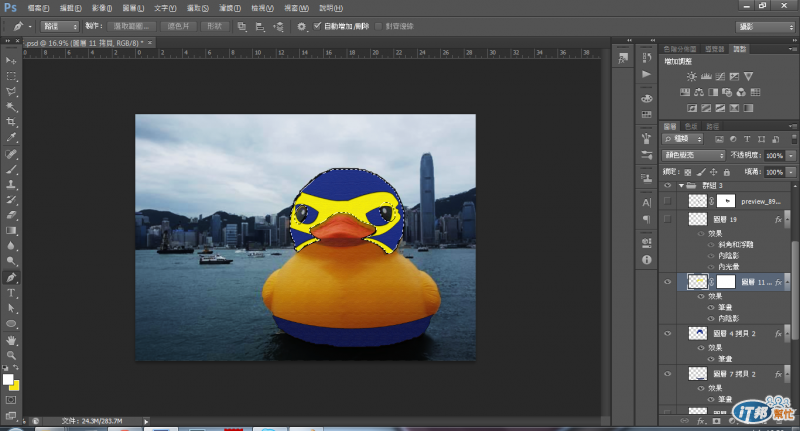Image resolution: width=800 pixels, height=431 pixels.
Task: Hide the 群組 3 group
Action: (667, 186)
